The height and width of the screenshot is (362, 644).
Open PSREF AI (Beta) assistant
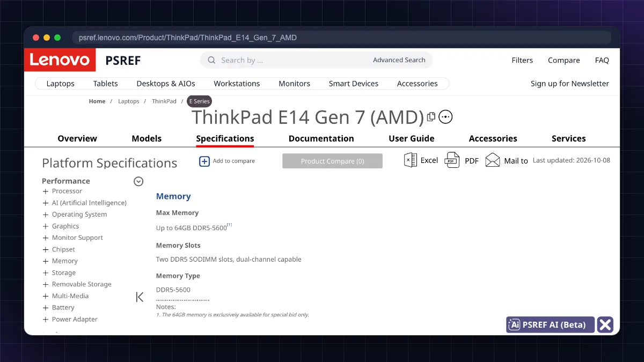[x=550, y=324]
